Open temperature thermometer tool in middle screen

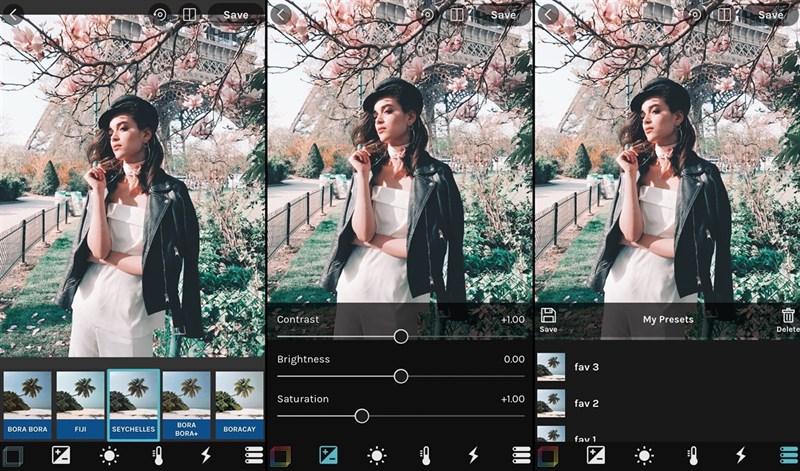pyautogui.click(x=426, y=455)
